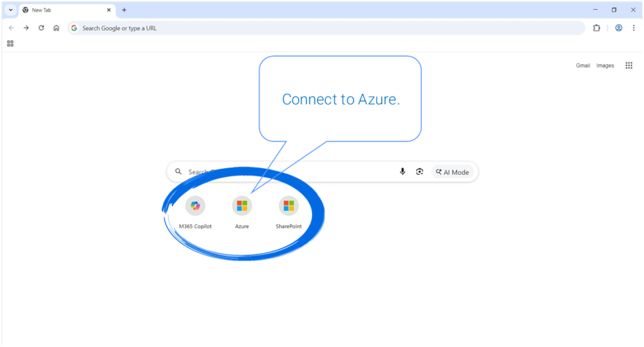The width and height of the screenshot is (644, 347).
Task: Open the Azure shortcut tile
Action: tap(242, 206)
